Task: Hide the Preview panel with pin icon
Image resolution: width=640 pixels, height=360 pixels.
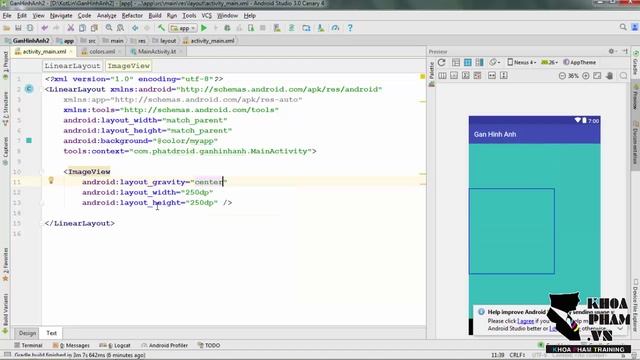Action: 625,51
